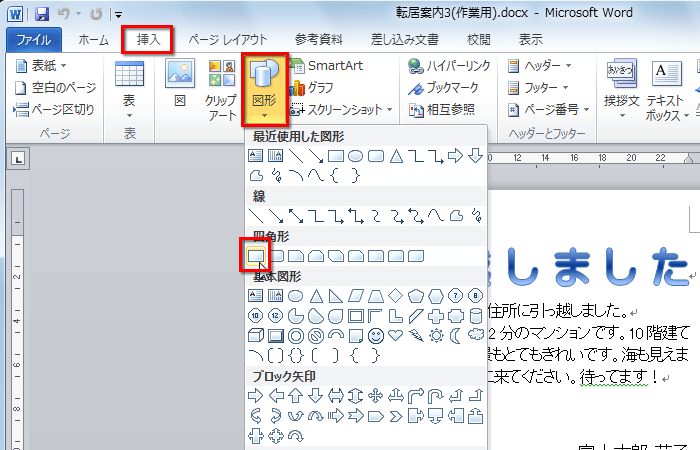Select the heart shape under 基本図形
700x450 pixels.
[x=396, y=335]
